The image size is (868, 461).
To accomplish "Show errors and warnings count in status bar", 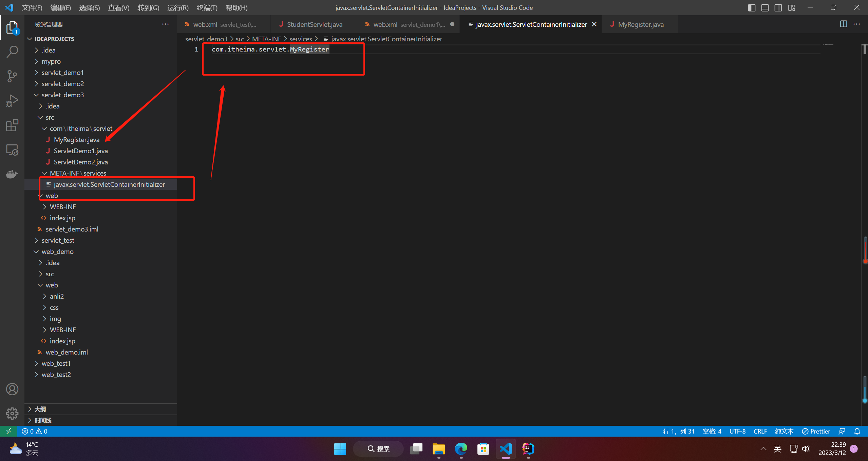I will point(35,431).
